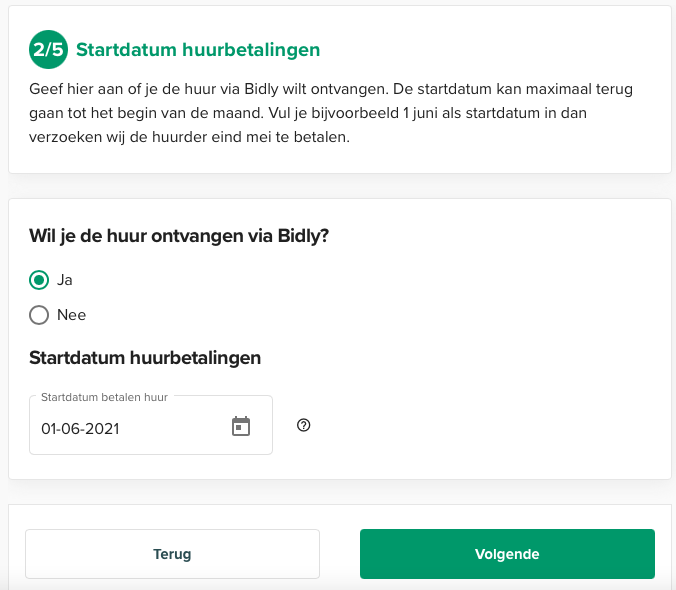Image resolution: width=676 pixels, height=590 pixels.
Task: Click the green 2/5 step badge
Action: point(48,49)
